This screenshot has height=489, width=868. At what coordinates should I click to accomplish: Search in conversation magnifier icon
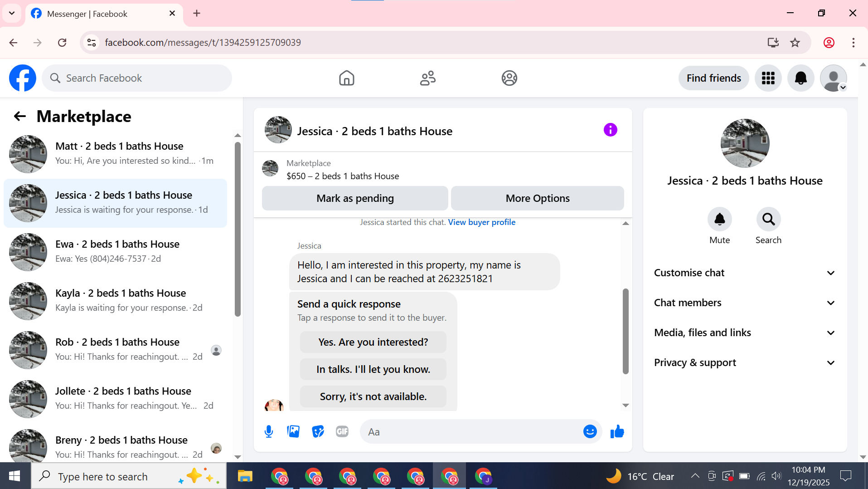coord(769,220)
